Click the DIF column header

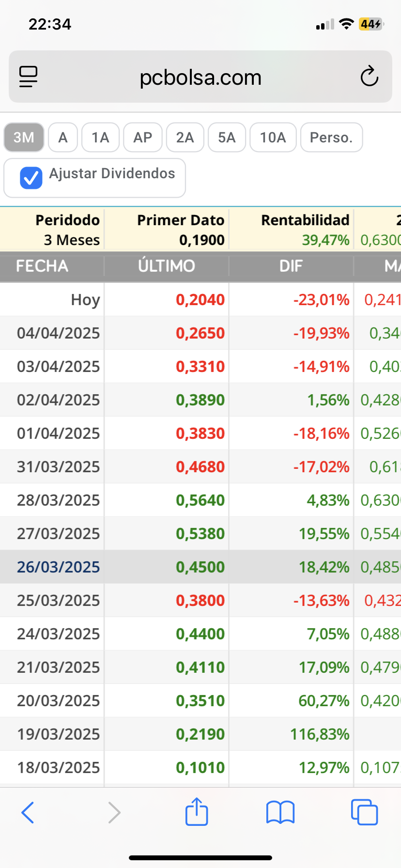click(x=291, y=266)
